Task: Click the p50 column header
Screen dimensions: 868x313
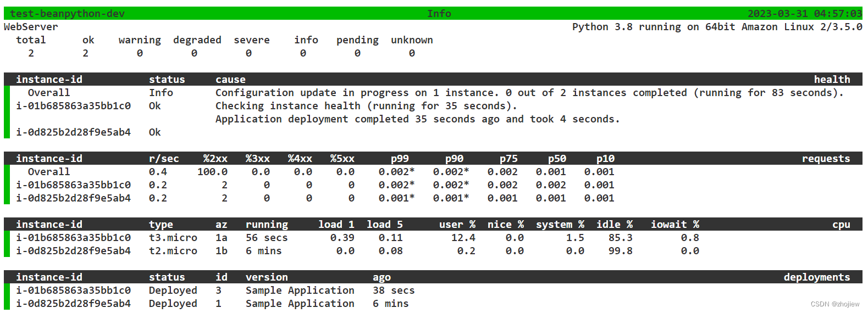Action: 557,159
